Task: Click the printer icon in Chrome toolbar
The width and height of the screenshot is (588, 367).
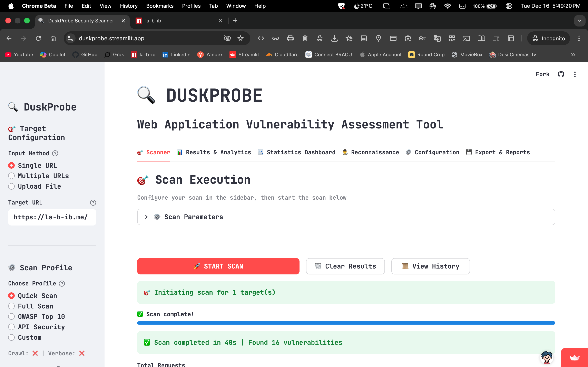Action: click(x=290, y=38)
